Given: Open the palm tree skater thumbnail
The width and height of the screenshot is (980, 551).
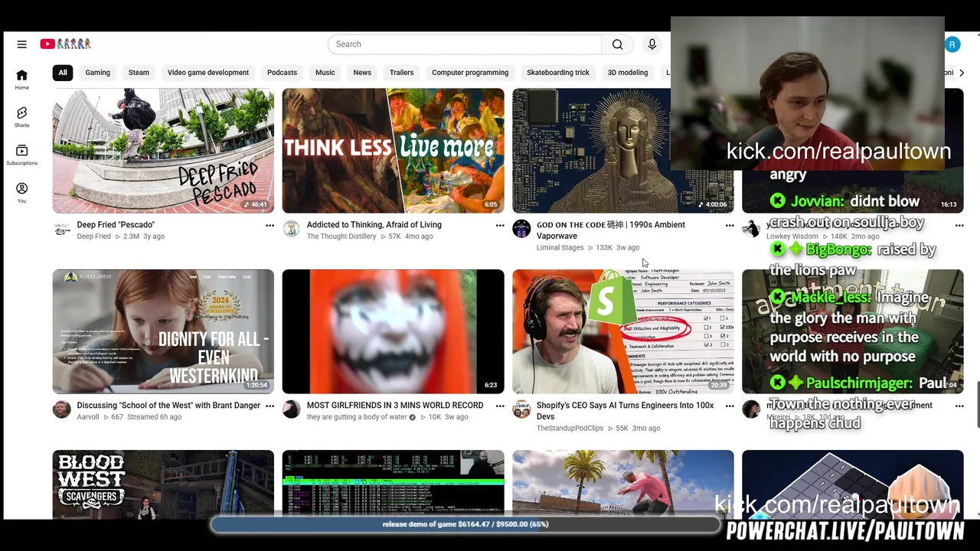Looking at the screenshot, I should click(x=623, y=484).
